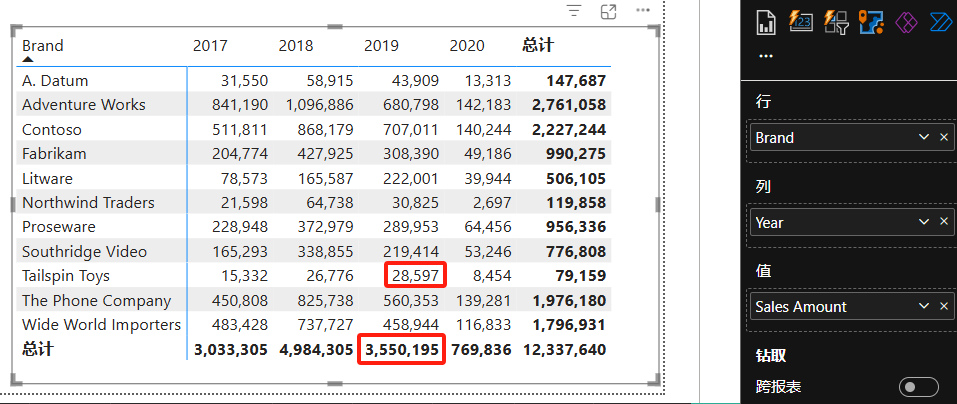957x404 pixels.
Task: Click The Phone Company 2017 value 450,808
Action: click(x=240, y=301)
